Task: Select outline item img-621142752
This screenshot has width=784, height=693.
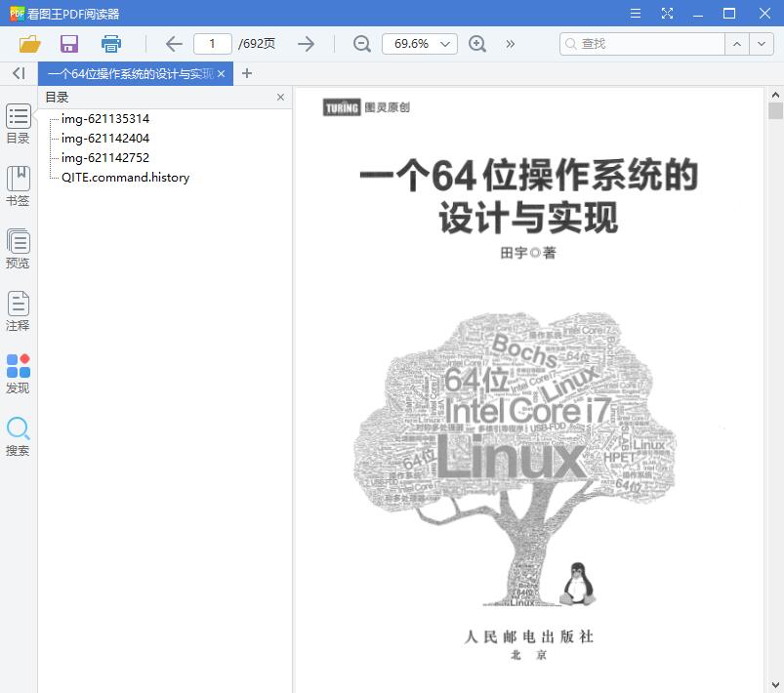Action: (105, 157)
